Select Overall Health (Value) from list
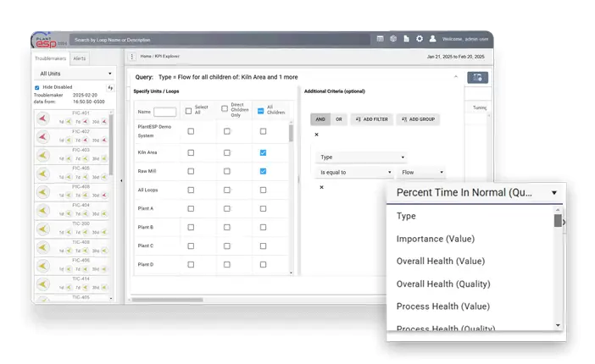 click(441, 262)
